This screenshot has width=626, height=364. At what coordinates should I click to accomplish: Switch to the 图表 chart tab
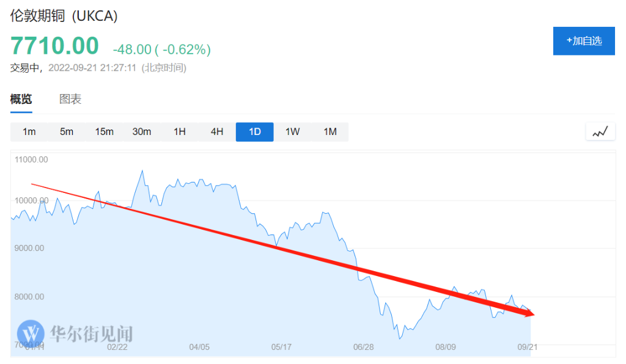pyautogui.click(x=70, y=99)
